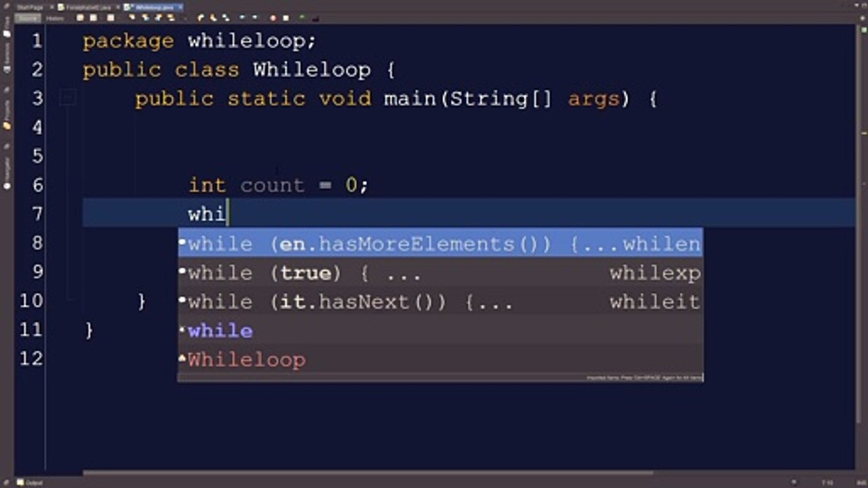Viewport: 868px width, 488px height.
Task: Open the Navigator side panel
Action: point(7,172)
